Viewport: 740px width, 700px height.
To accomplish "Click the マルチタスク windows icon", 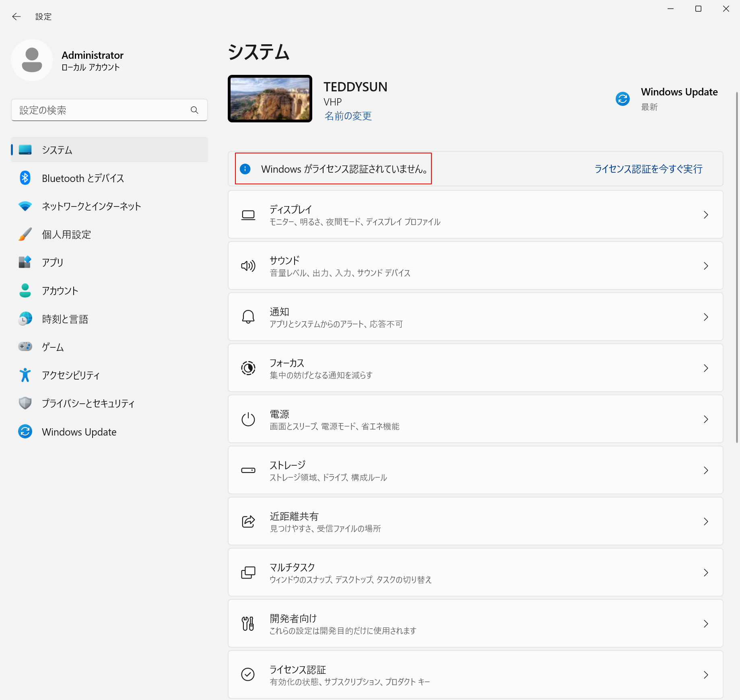I will 248,573.
